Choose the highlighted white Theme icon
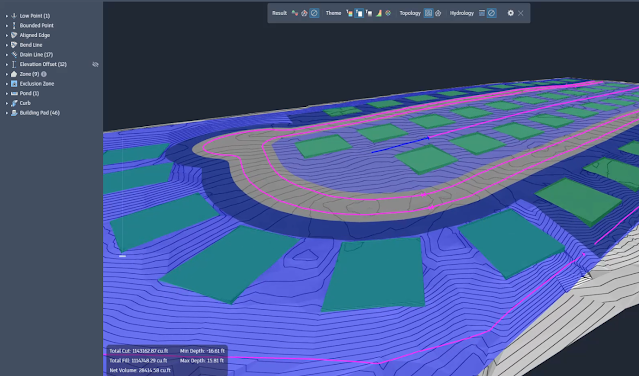 click(359, 13)
